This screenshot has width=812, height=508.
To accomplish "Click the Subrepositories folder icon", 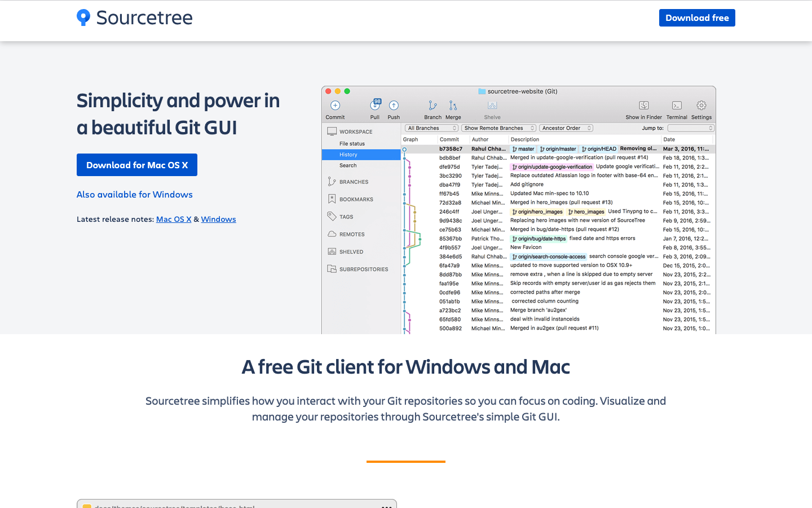I will 332,269.
